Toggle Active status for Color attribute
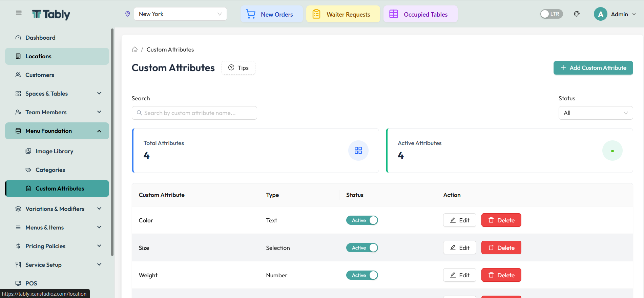Viewport: 644px width, 298px height. coord(362,220)
